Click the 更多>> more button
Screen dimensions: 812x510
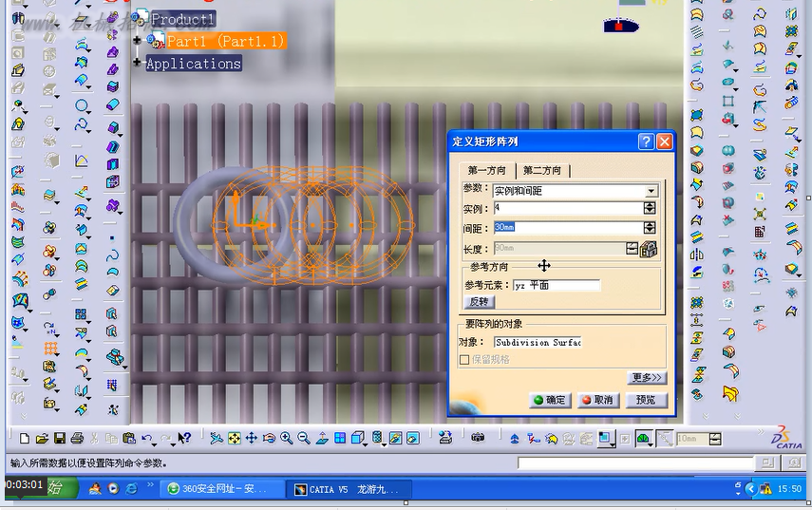[647, 377]
